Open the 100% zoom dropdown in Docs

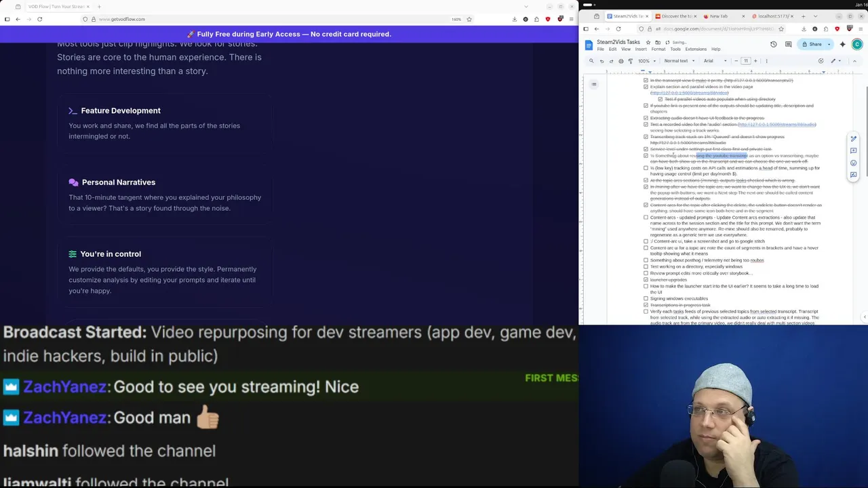[x=646, y=61]
